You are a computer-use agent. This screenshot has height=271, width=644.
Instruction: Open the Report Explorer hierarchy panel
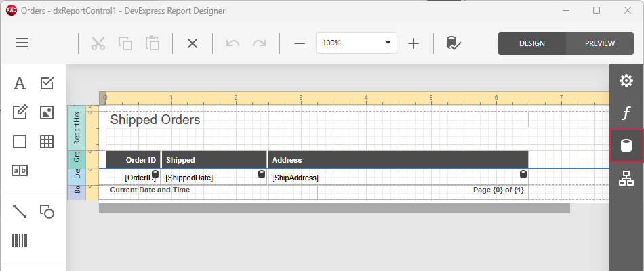(x=626, y=178)
